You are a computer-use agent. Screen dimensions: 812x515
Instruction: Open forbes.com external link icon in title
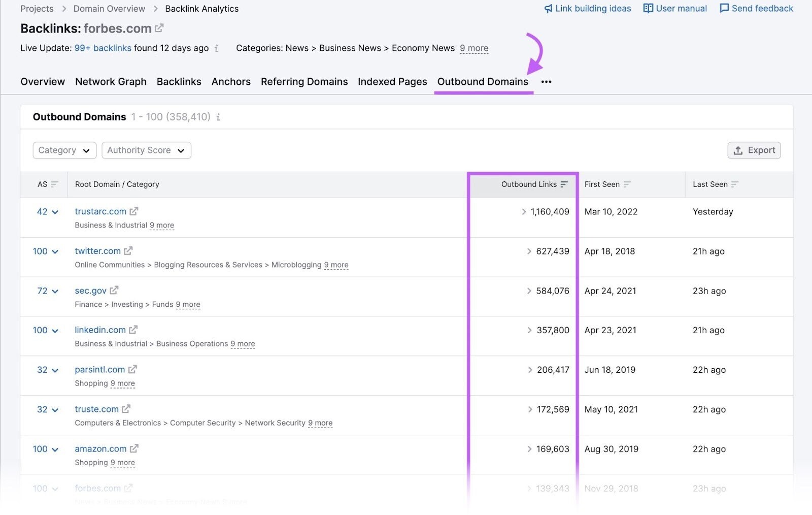coord(159,28)
